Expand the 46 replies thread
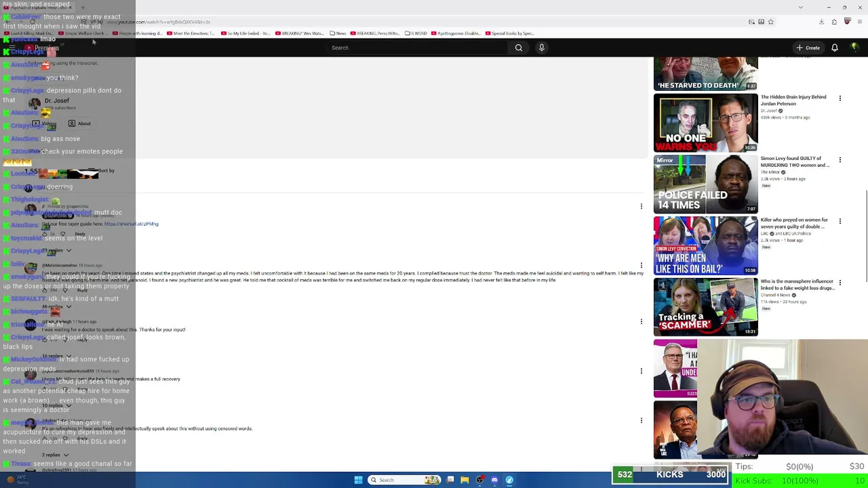This screenshot has height=488, width=868. pos(56,307)
